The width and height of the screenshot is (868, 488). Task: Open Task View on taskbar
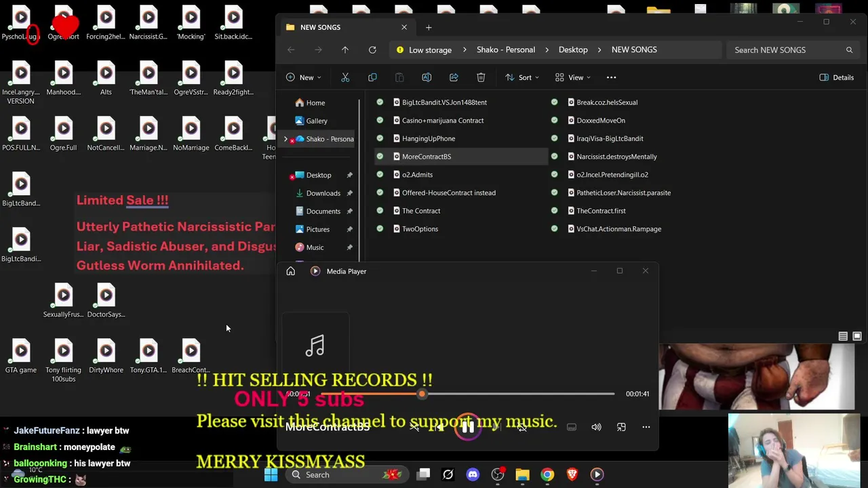[423, 474]
